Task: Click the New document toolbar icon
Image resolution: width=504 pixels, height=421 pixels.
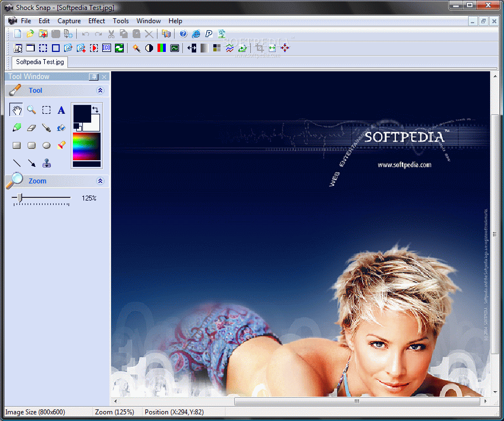Action: [18, 34]
